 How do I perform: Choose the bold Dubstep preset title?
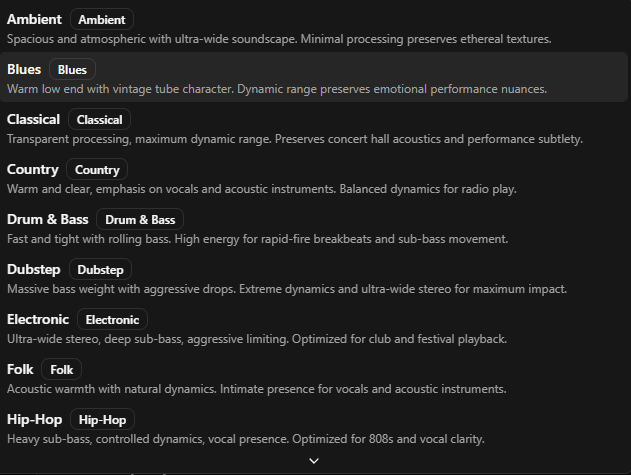click(34, 270)
